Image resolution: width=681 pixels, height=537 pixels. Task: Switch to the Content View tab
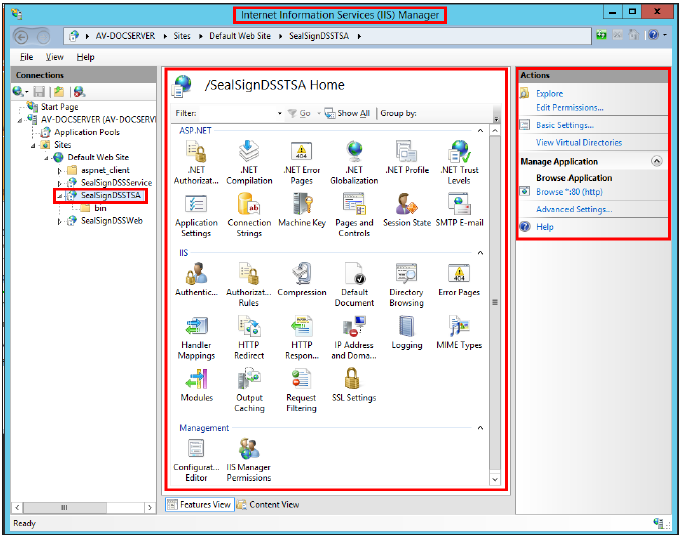click(x=267, y=505)
